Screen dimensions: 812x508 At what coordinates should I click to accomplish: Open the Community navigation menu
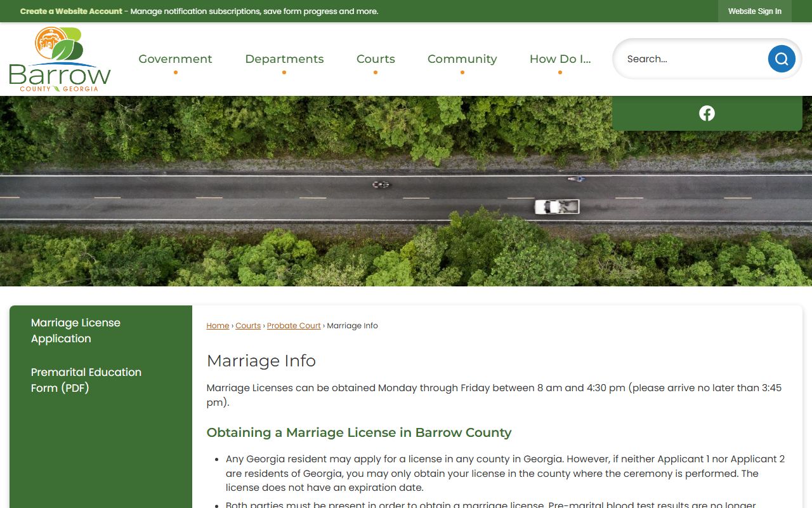coord(462,59)
